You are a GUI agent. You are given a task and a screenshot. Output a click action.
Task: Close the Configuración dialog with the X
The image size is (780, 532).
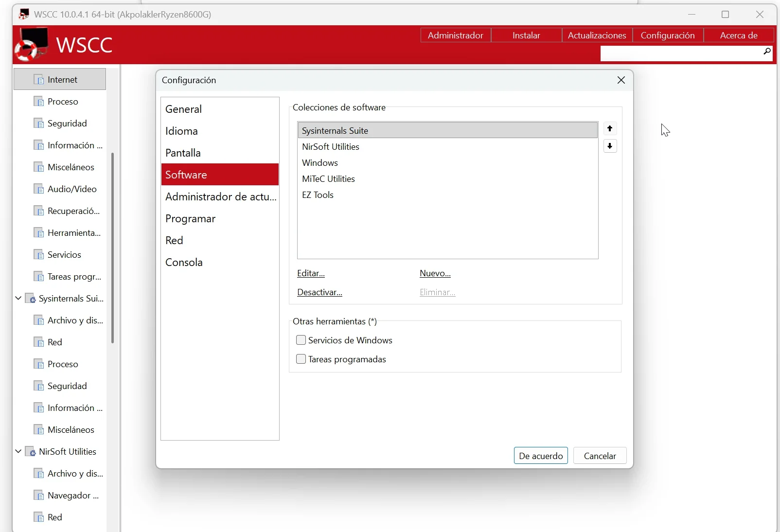tap(621, 80)
